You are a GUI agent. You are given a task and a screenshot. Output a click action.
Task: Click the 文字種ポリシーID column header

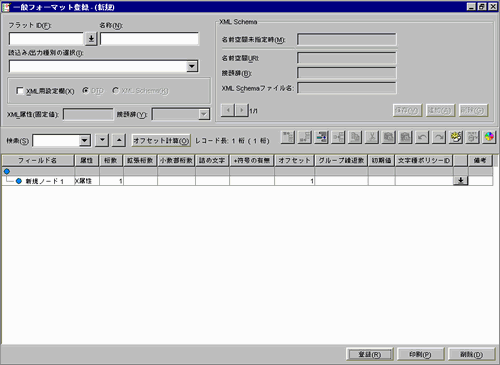[x=424, y=160]
